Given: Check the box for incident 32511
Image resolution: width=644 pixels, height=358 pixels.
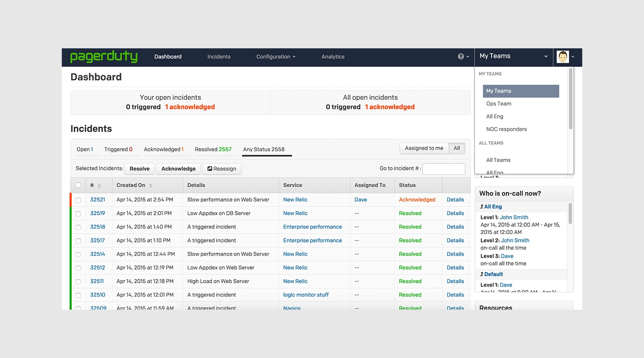Looking at the screenshot, I should click(78, 281).
